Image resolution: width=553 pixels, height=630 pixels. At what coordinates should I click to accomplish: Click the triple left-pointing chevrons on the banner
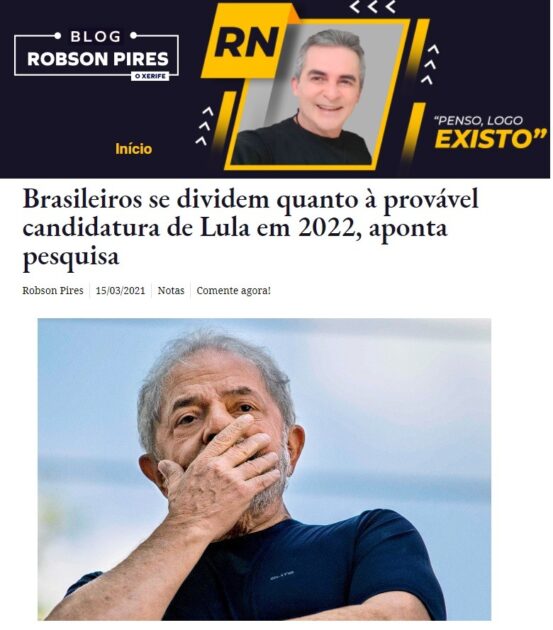372,6
